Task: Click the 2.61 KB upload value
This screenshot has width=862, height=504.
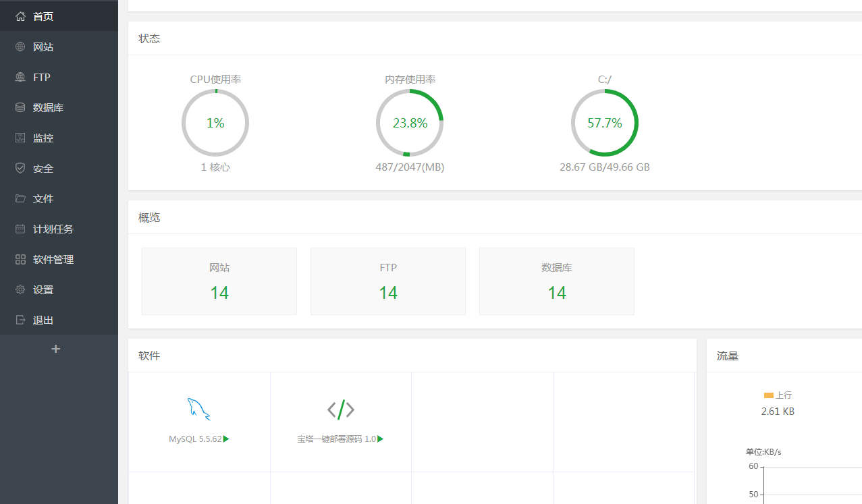Action: [778, 412]
